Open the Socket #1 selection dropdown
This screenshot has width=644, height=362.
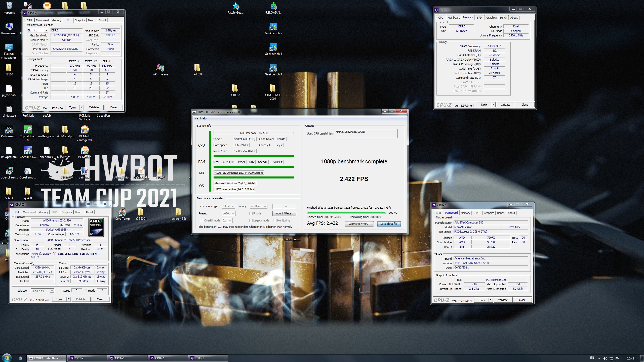click(x=42, y=291)
